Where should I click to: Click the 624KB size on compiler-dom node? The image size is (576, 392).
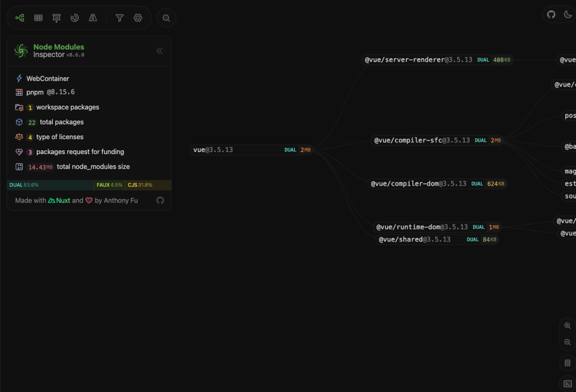pos(495,183)
